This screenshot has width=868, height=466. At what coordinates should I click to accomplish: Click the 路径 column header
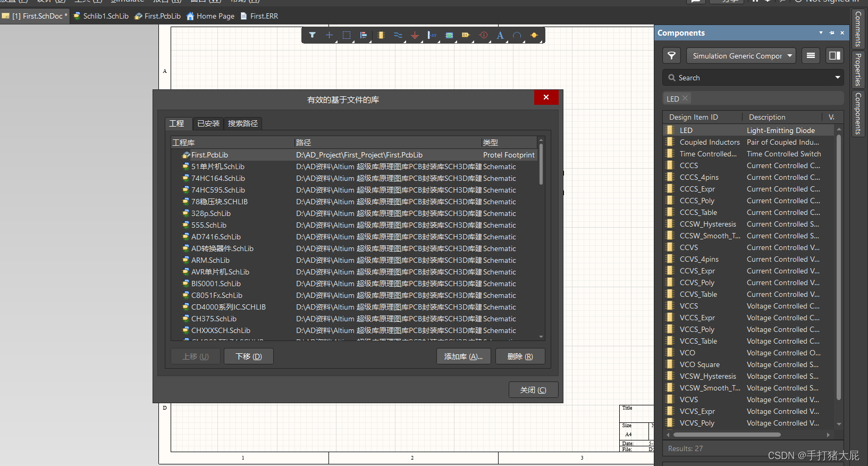click(387, 143)
